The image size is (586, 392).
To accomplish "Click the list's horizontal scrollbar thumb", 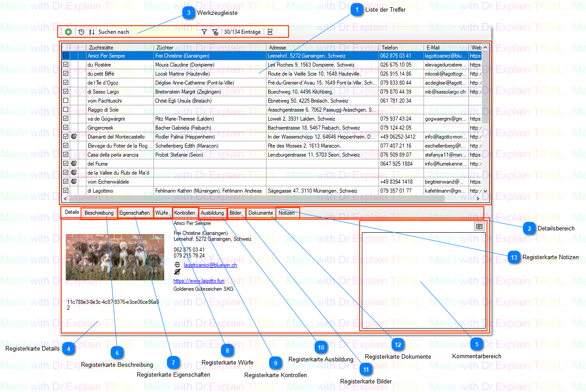I will [x=257, y=198].
